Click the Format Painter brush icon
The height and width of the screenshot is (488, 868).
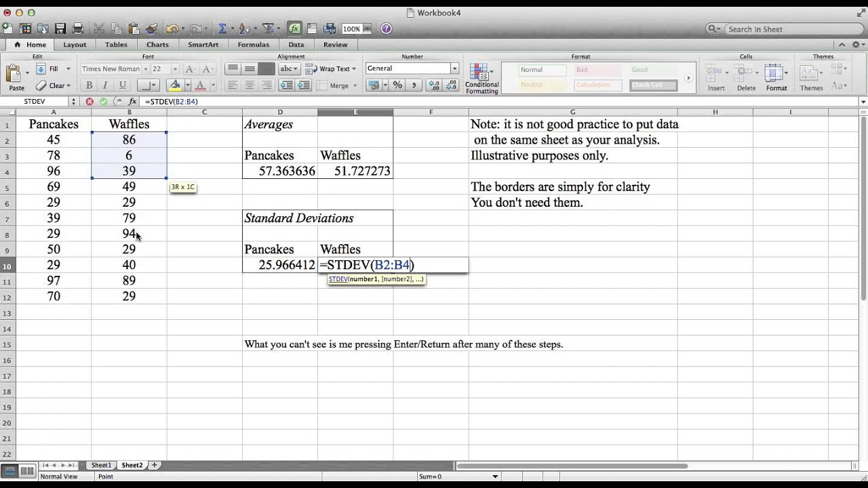[152, 28]
